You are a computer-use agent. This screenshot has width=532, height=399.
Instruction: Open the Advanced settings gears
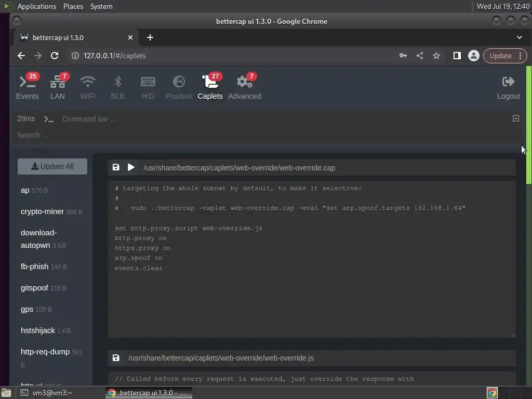(245, 87)
